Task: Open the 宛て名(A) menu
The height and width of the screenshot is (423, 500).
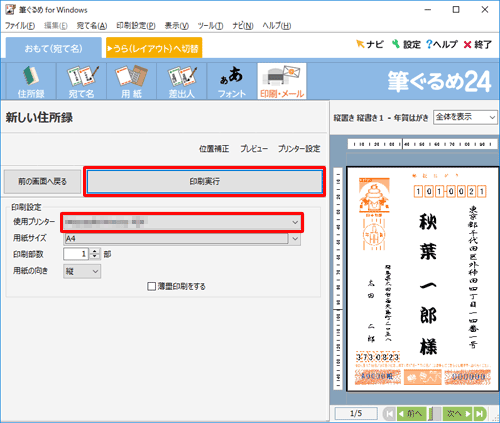Action: click(x=92, y=25)
